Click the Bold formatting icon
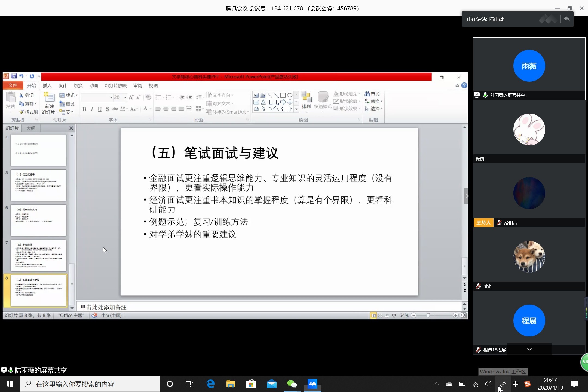The height and width of the screenshot is (392, 588). tap(84, 109)
